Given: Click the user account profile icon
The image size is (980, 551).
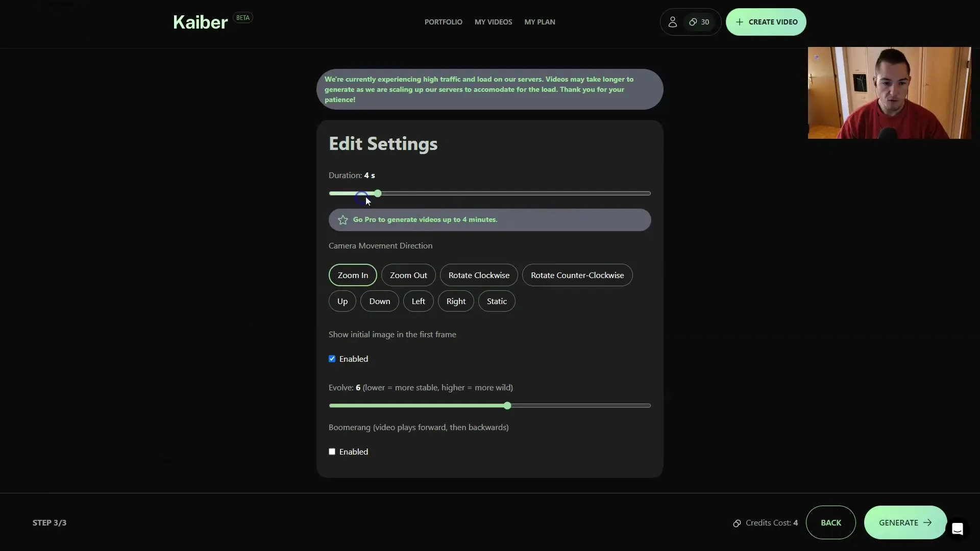Looking at the screenshot, I should [x=672, y=21].
